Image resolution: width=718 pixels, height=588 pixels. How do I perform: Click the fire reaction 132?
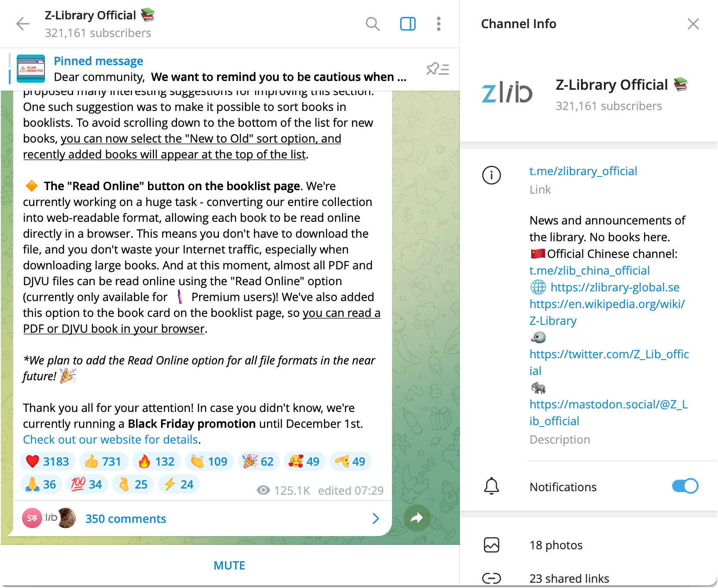(157, 461)
